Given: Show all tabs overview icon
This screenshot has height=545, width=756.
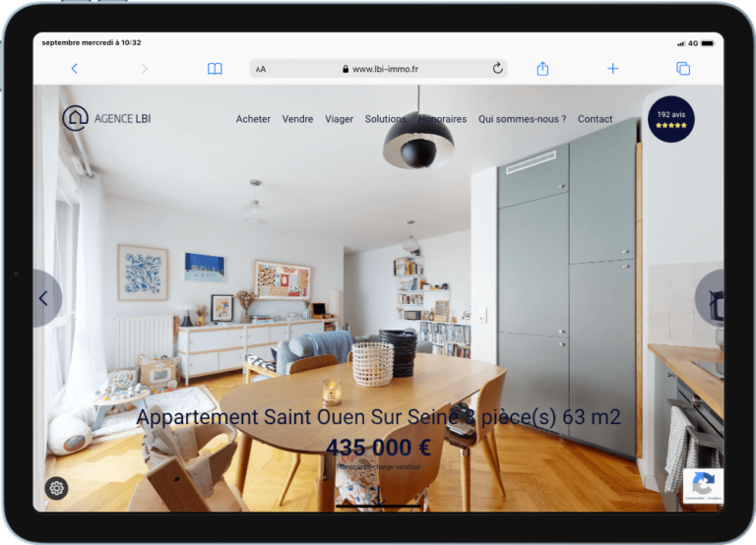Looking at the screenshot, I should [683, 69].
